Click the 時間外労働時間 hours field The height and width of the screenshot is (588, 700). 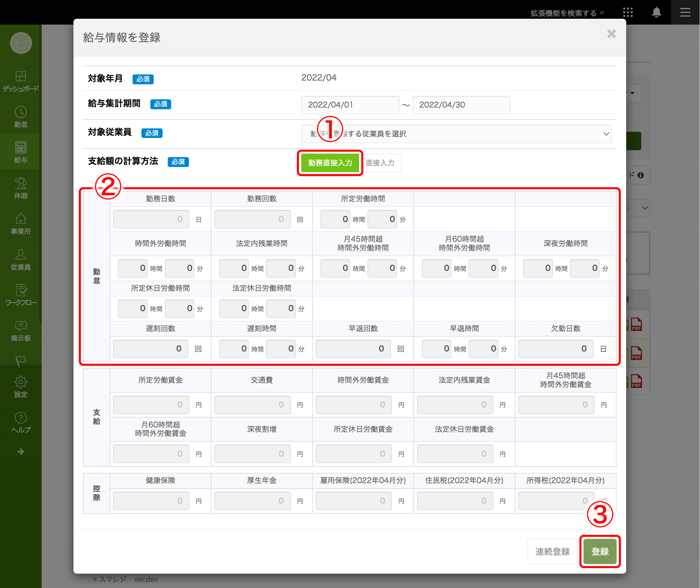133,268
